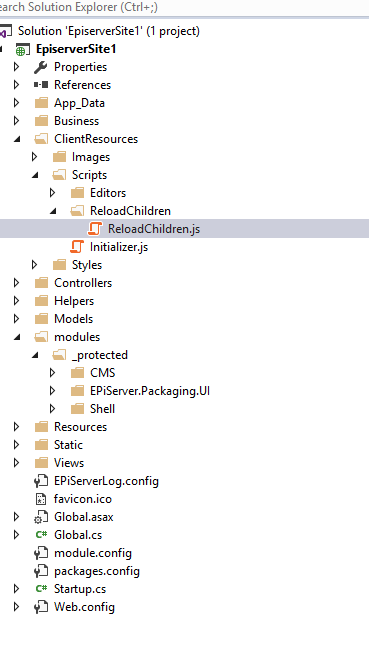Select the App_Data folder label

(x=79, y=103)
